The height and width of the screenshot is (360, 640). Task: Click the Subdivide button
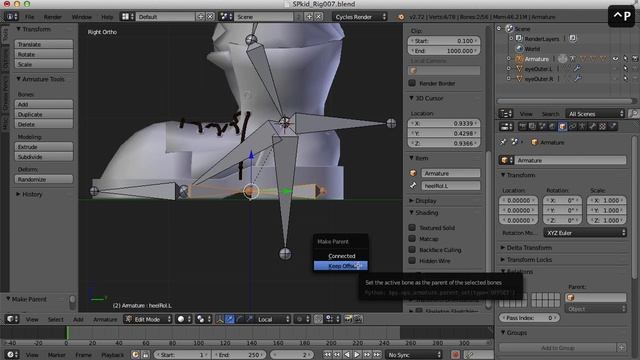[x=44, y=157]
